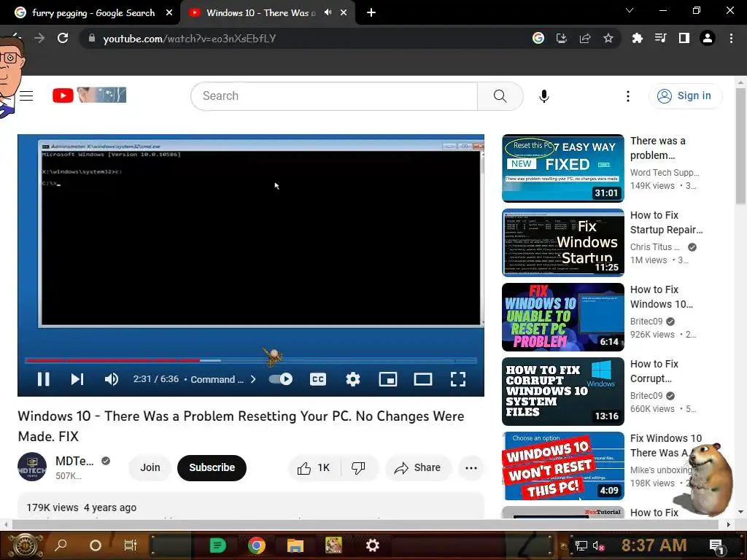The height and width of the screenshot is (560, 747).
Task: Open 'How to Fix Startup Repair' title
Action: tap(666, 222)
